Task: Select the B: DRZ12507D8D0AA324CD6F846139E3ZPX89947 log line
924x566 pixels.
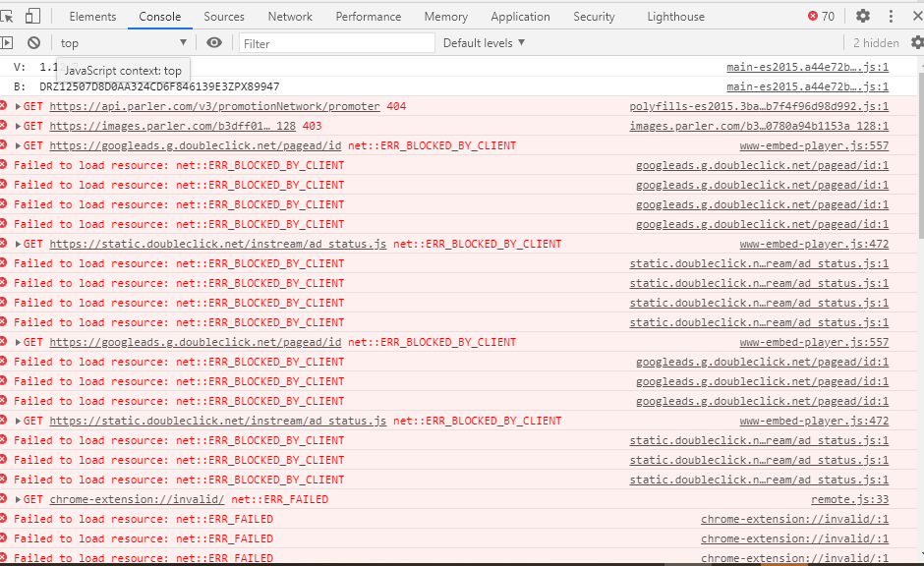Action: 458,86
